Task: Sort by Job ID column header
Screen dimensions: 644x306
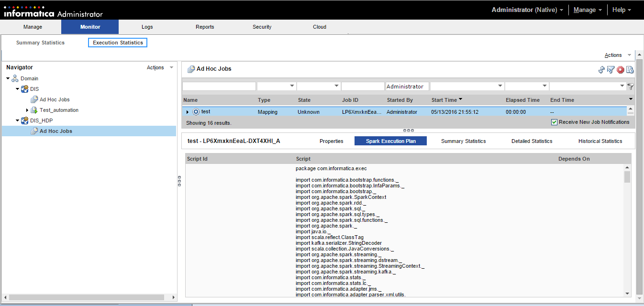Action: 350,100
